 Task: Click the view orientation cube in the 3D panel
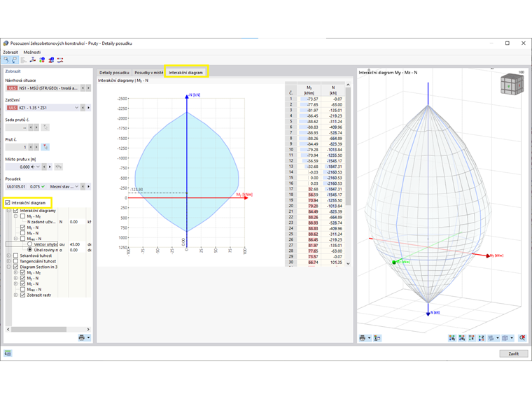(x=512, y=85)
